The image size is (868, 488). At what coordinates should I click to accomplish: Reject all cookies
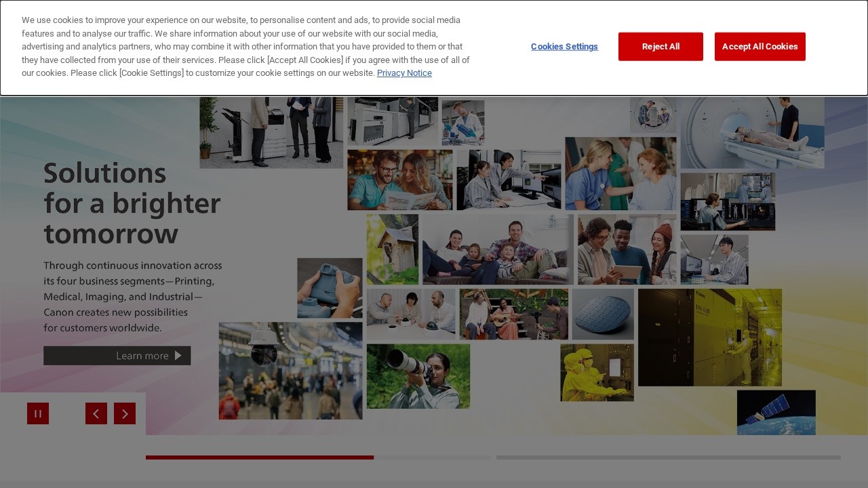(660, 47)
